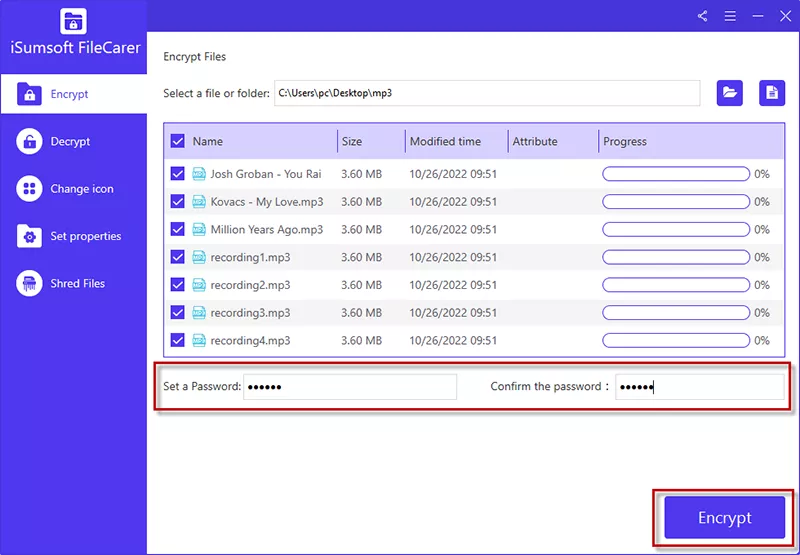
Task: Click the Set a Password field
Action: click(350, 387)
